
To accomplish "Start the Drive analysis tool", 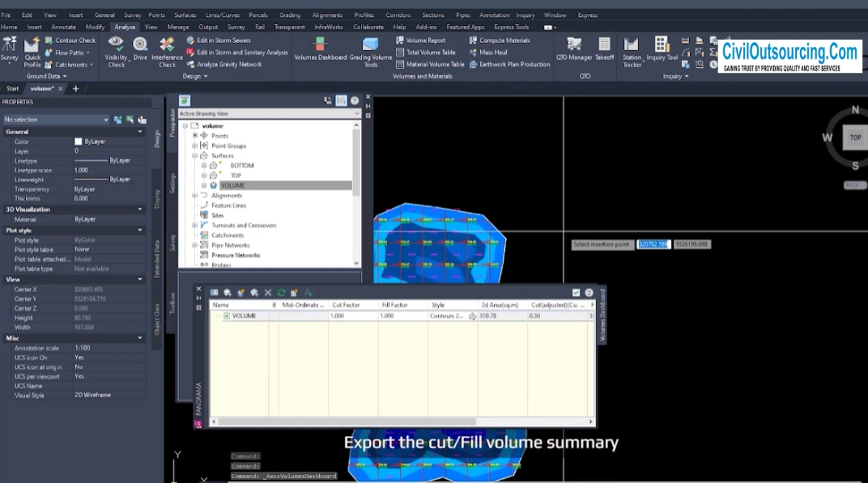I will [140, 49].
